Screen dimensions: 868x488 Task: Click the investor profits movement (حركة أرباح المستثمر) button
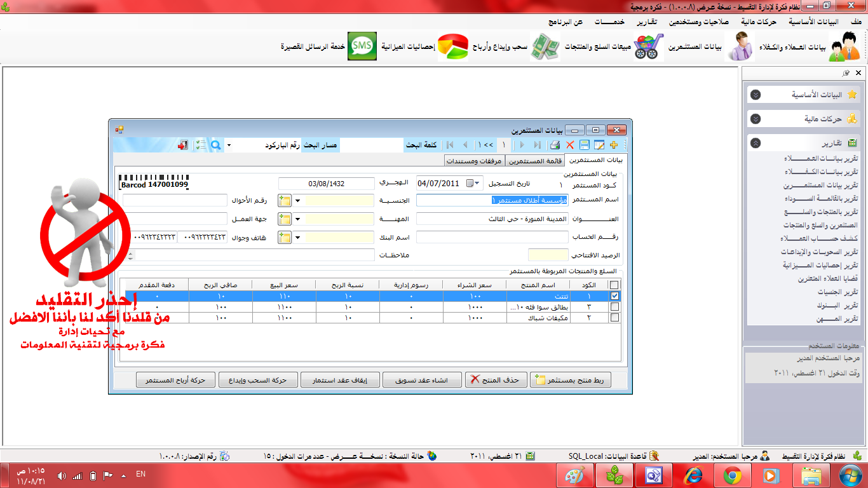176,380
